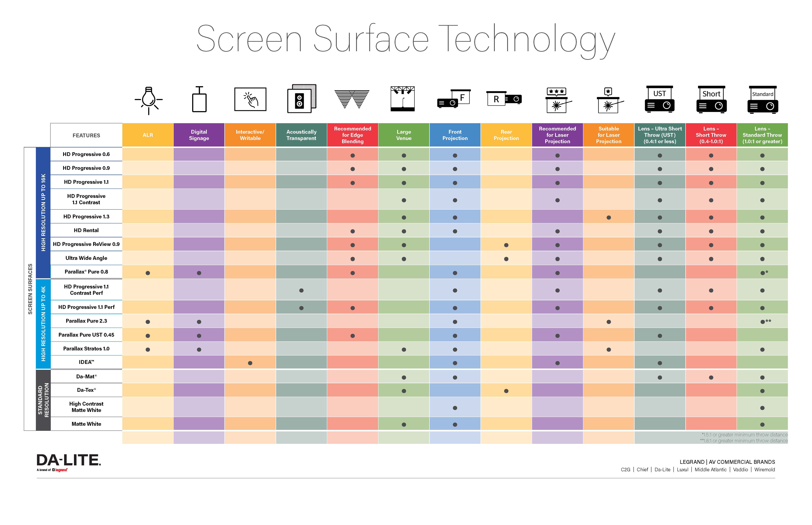Click the Recommended for Edge Blending icon

click(x=352, y=102)
